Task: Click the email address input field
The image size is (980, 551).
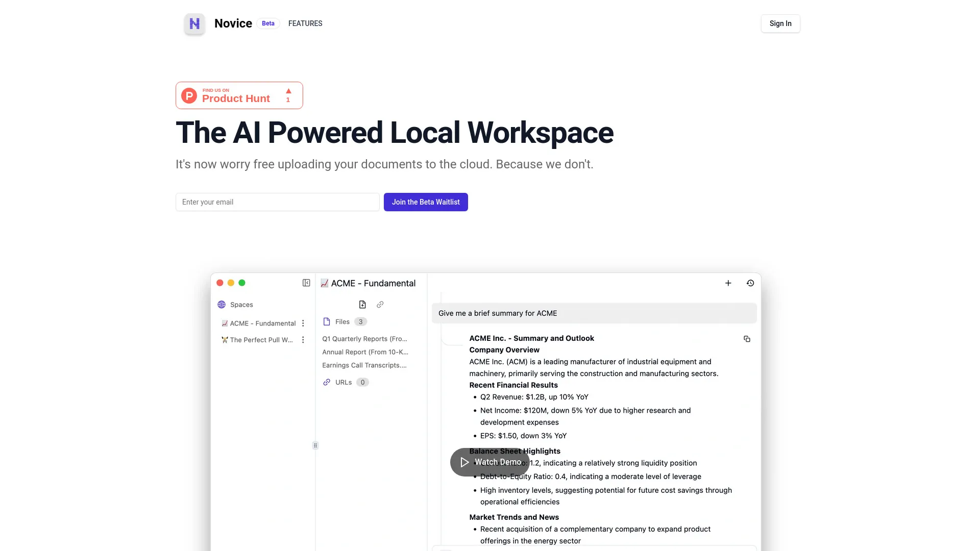Action: [x=277, y=202]
